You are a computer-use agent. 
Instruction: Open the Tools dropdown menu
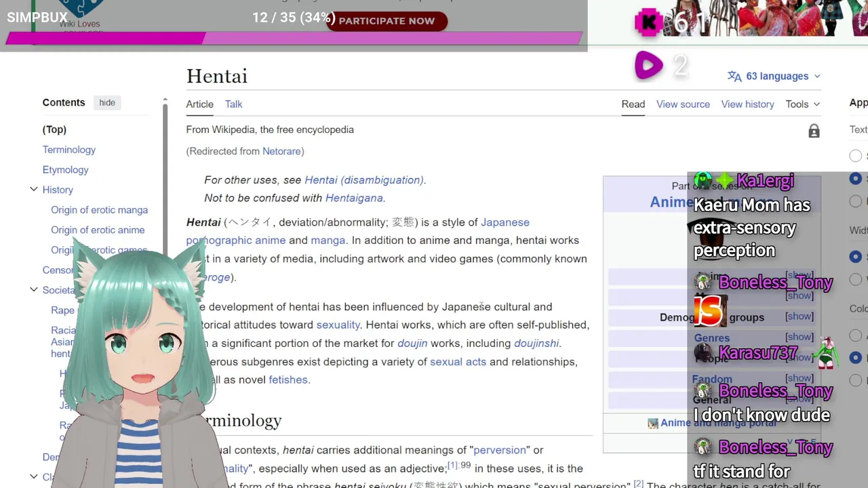[803, 104]
